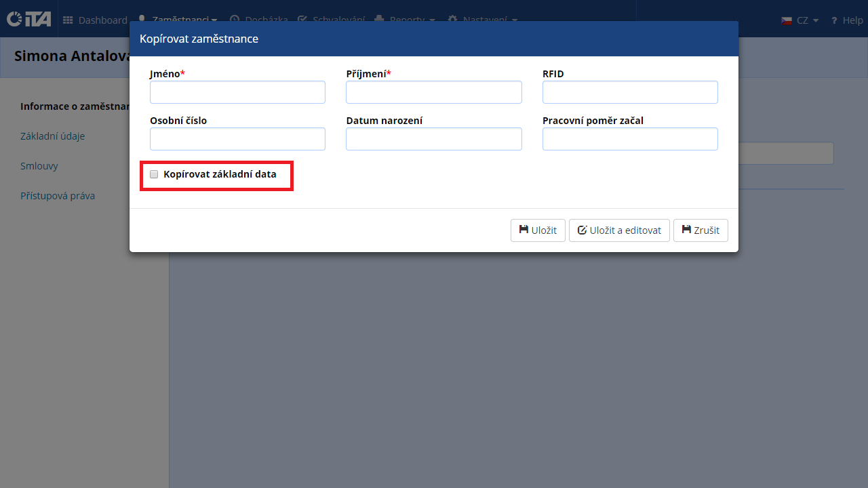Open the Smlouvy section

(x=39, y=166)
